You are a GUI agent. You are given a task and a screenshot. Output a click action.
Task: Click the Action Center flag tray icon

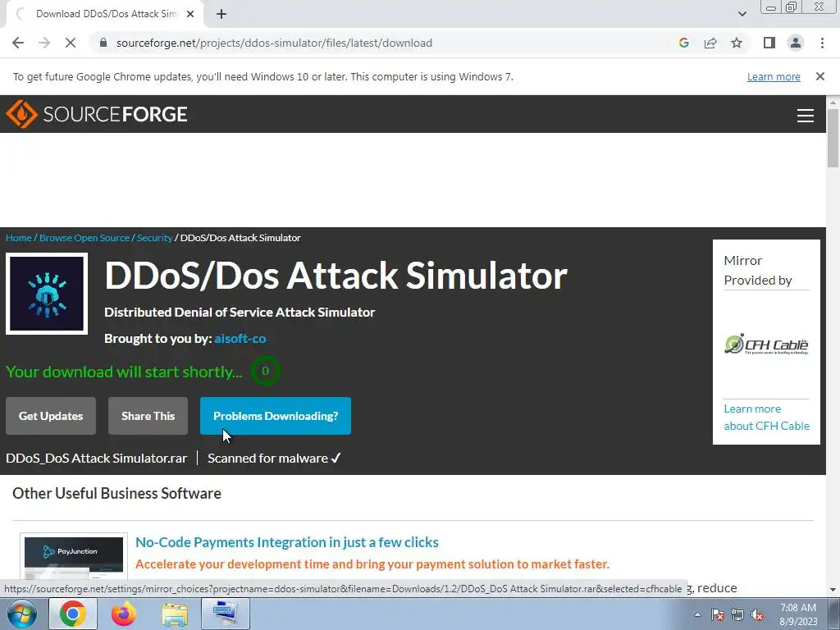(x=718, y=614)
